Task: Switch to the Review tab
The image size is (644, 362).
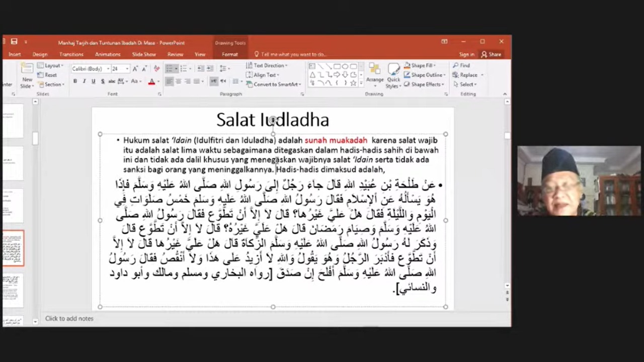Action: pos(175,54)
